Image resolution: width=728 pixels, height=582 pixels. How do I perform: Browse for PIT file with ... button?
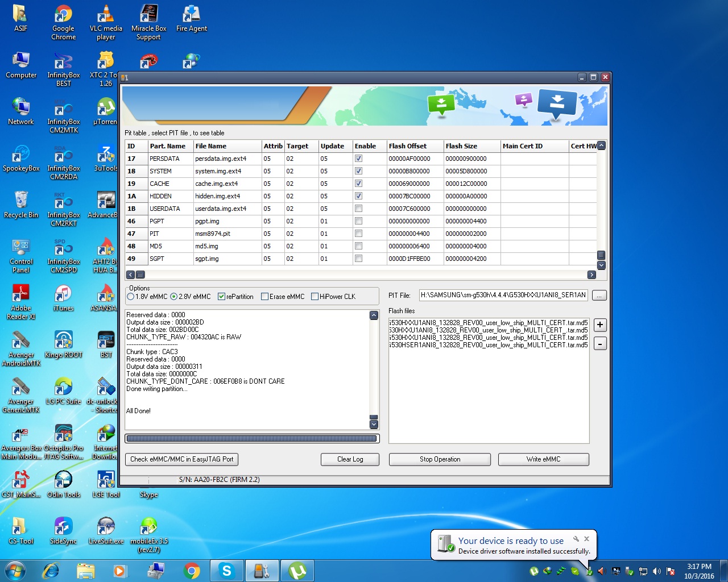tap(599, 296)
